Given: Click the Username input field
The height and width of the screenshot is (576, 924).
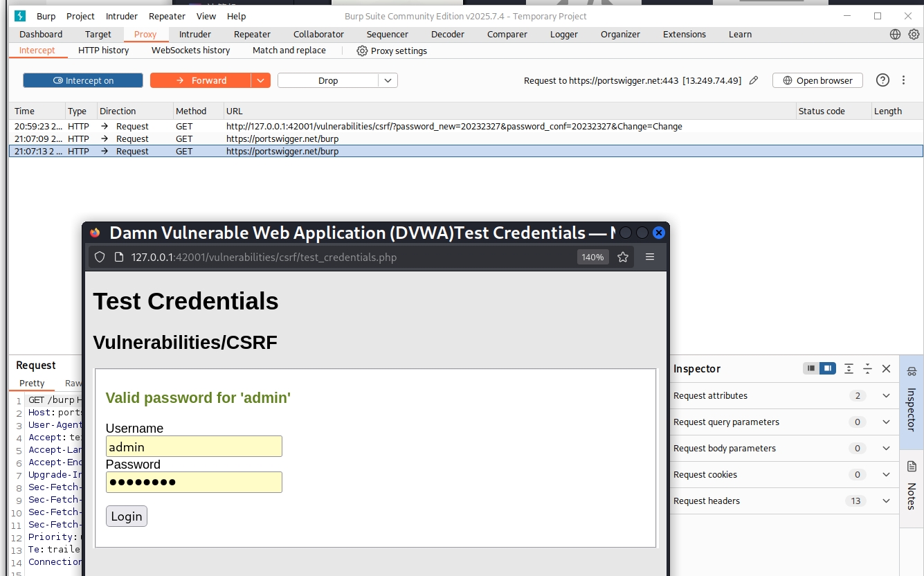Looking at the screenshot, I should click(x=194, y=447).
